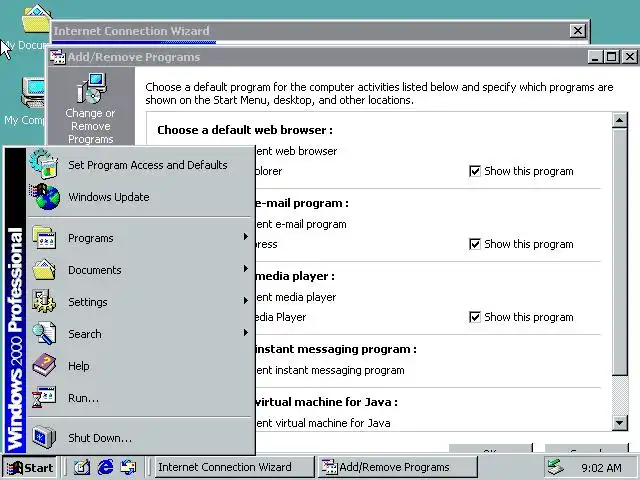Viewport: 640px width, 480px height.
Task: Click the vertical scrollbar thumb
Action: (619, 252)
